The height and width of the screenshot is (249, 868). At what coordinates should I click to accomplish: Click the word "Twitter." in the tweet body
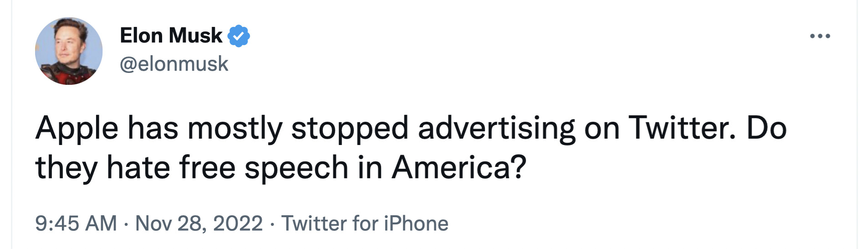tap(682, 128)
